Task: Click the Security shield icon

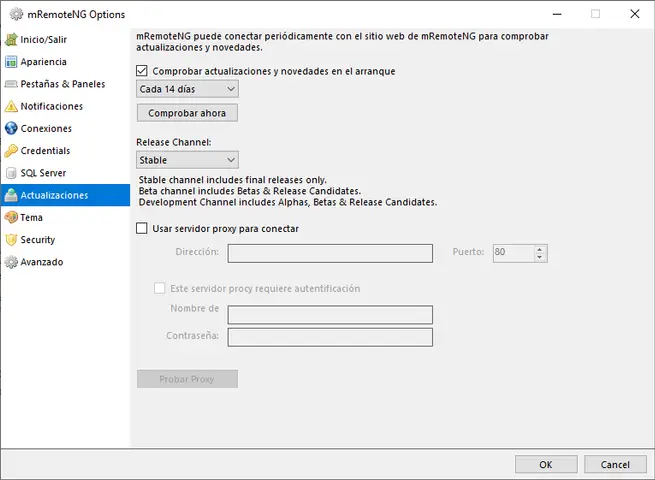Action: pos(11,240)
